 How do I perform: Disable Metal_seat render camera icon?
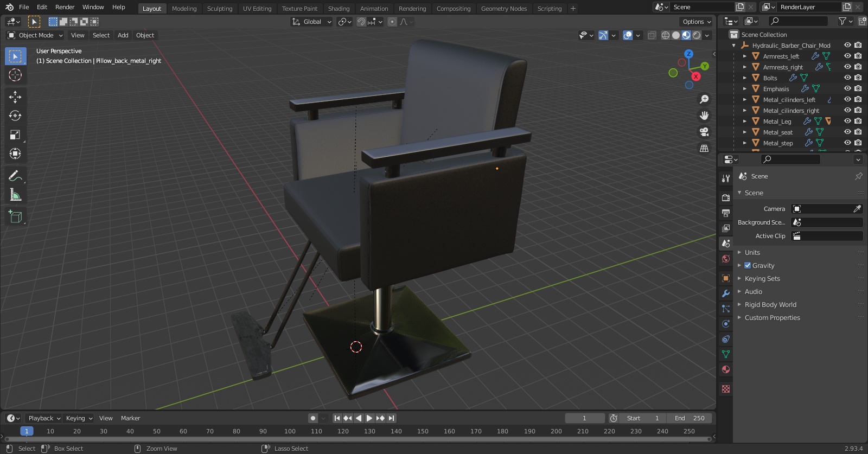click(858, 132)
